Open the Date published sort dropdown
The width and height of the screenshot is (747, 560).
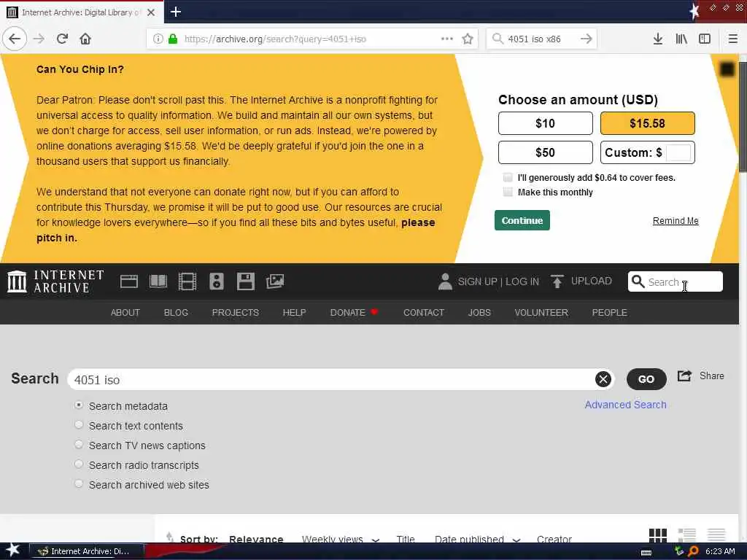point(477,540)
